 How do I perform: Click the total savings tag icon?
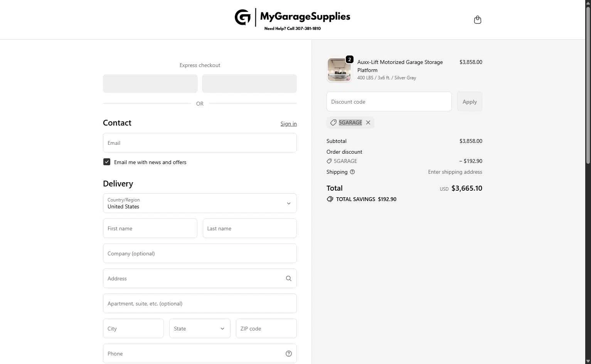point(330,199)
